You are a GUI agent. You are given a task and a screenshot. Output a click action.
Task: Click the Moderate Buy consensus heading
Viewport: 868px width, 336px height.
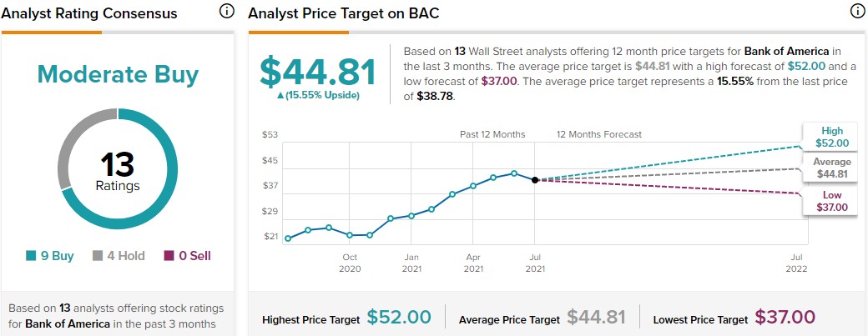tap(117, 75)
